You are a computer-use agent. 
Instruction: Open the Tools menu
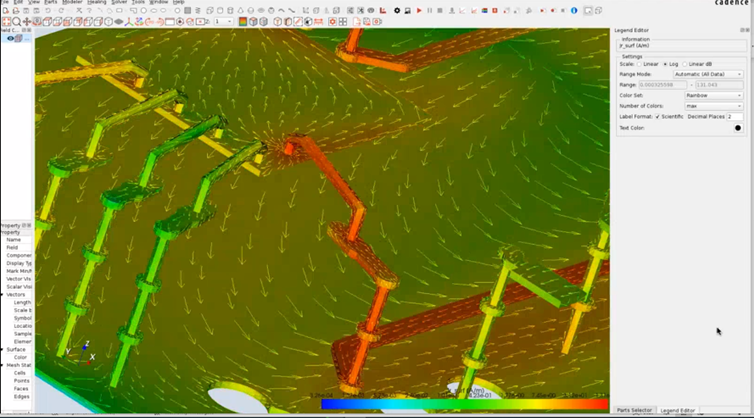coord(138,3)
